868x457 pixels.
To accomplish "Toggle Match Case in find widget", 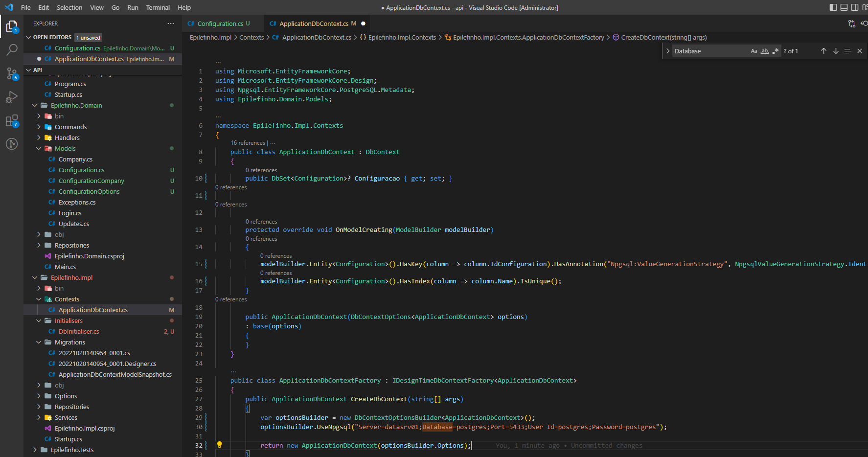I will [x=754, y=51].
